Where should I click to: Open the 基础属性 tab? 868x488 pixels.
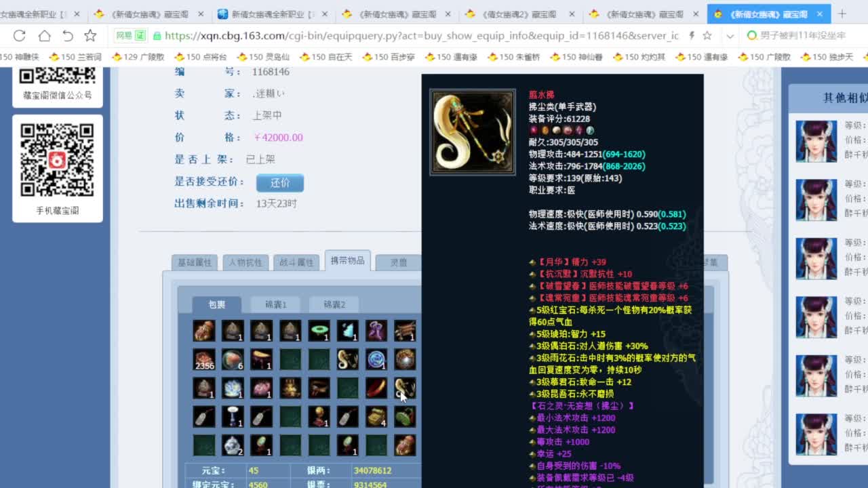[x=195, y=262]
